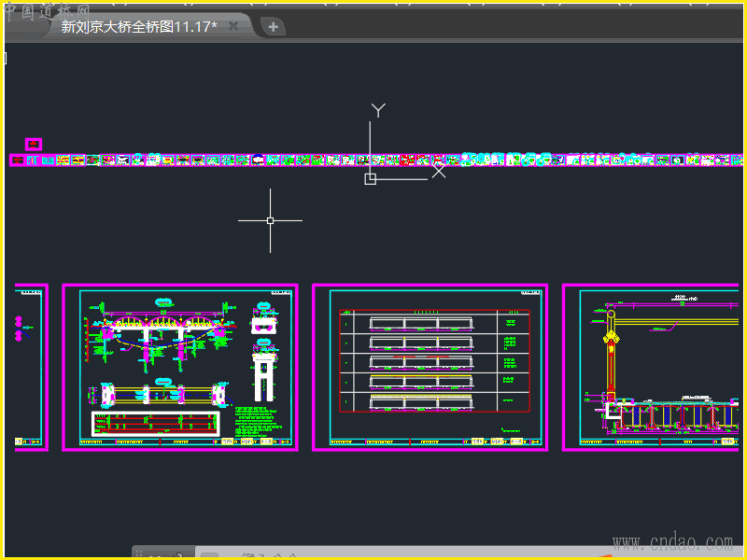Viewport: 747px width, 560px height.
Task: Select the partially visible leftmost drawing sheet
Action: (31, 367)
